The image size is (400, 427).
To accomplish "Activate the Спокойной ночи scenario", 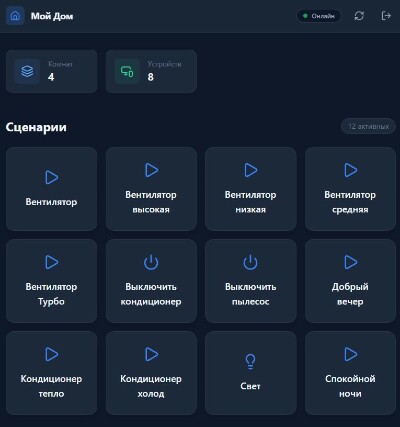I will pos(350,373).
